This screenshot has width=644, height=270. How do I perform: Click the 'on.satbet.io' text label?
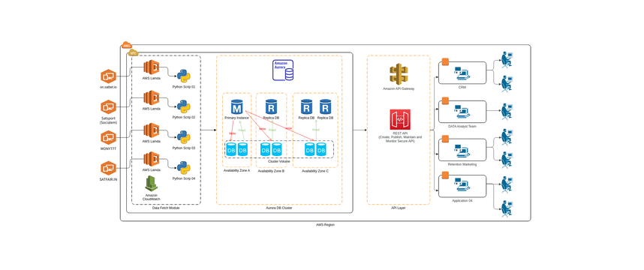[x=108, y=88]
